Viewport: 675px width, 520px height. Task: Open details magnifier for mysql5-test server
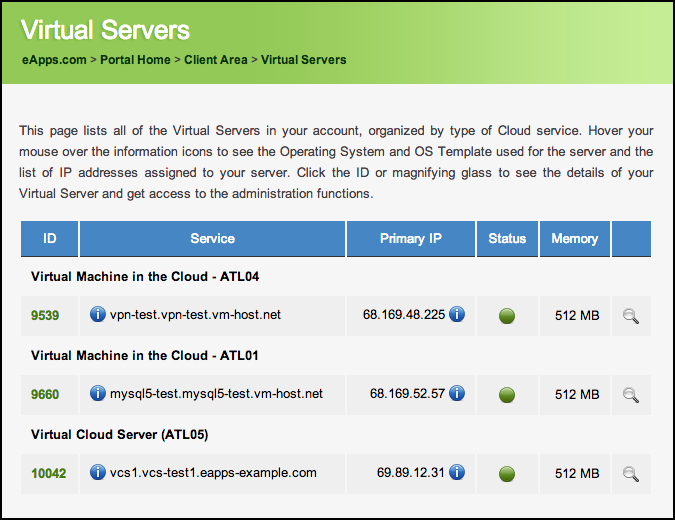click(630, 395)
